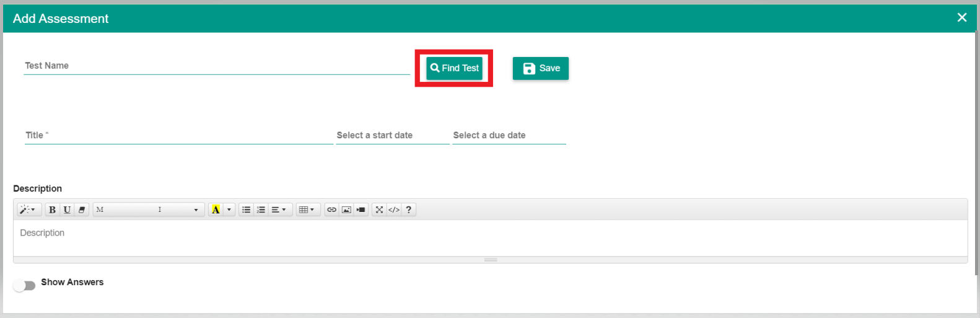Insert a video into the description
This screenshot has height=318, width=980.
(x=361, y=210)
